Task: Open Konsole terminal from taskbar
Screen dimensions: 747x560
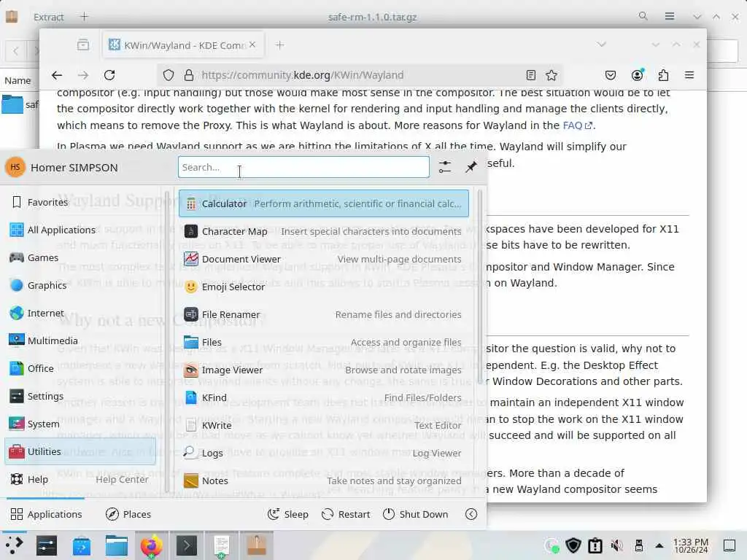Action: pos(186,545)
